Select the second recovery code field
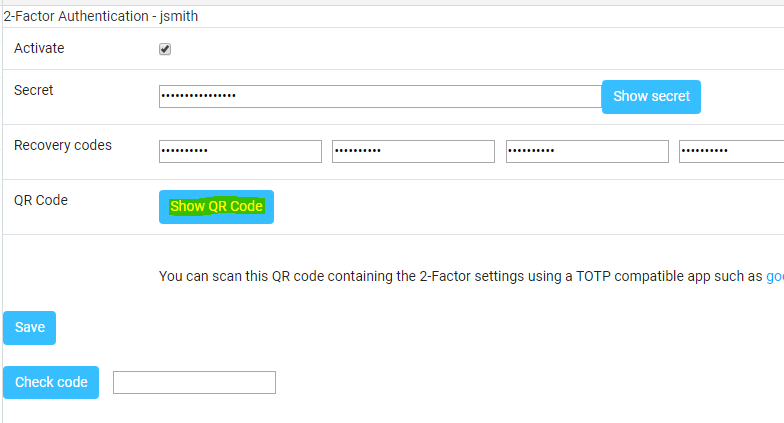 click(x=413, y=151)
